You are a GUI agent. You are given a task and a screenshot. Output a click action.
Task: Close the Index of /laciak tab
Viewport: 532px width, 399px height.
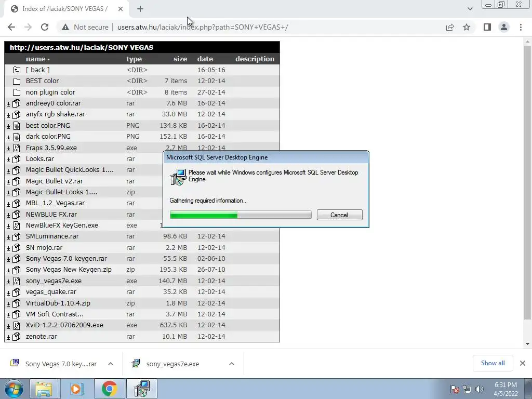pyautogui.click(x=121, y=9)
